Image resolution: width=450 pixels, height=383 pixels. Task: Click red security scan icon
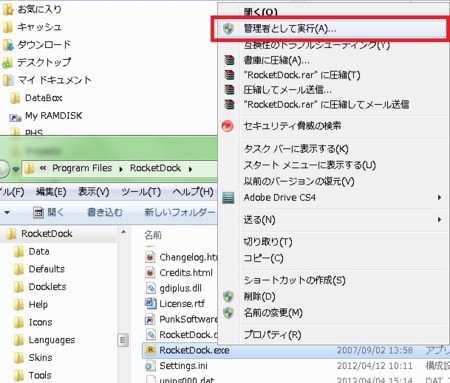[228, 126]
